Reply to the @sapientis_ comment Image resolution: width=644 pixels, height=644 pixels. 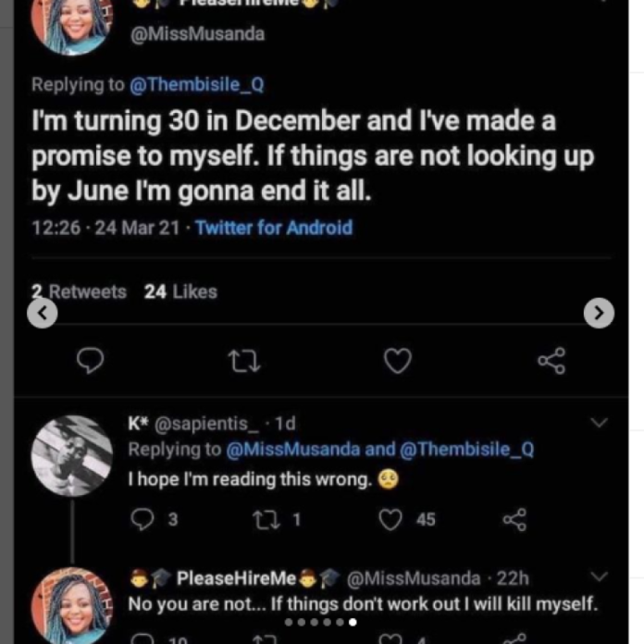pyautogui.click(x=142, y=520)
